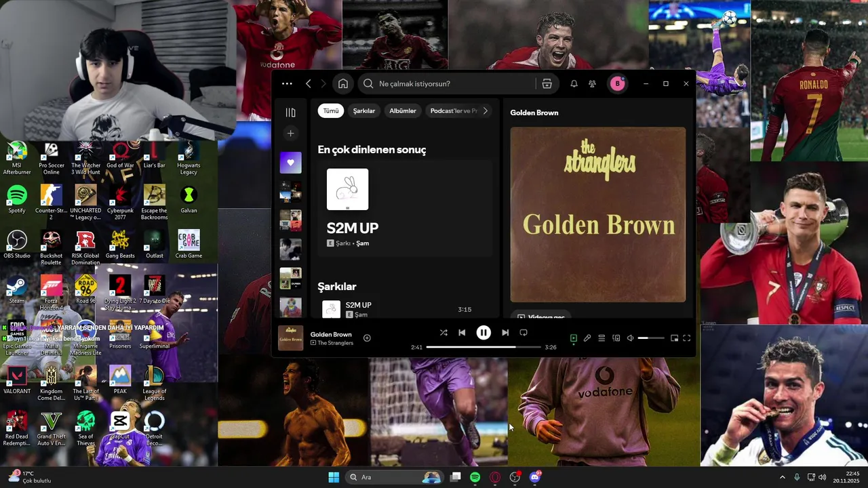Image resolution: width=868 pixels, height=488 pixels.
Task: Show more filter chips with arrow
Action: tap(485, 110)
